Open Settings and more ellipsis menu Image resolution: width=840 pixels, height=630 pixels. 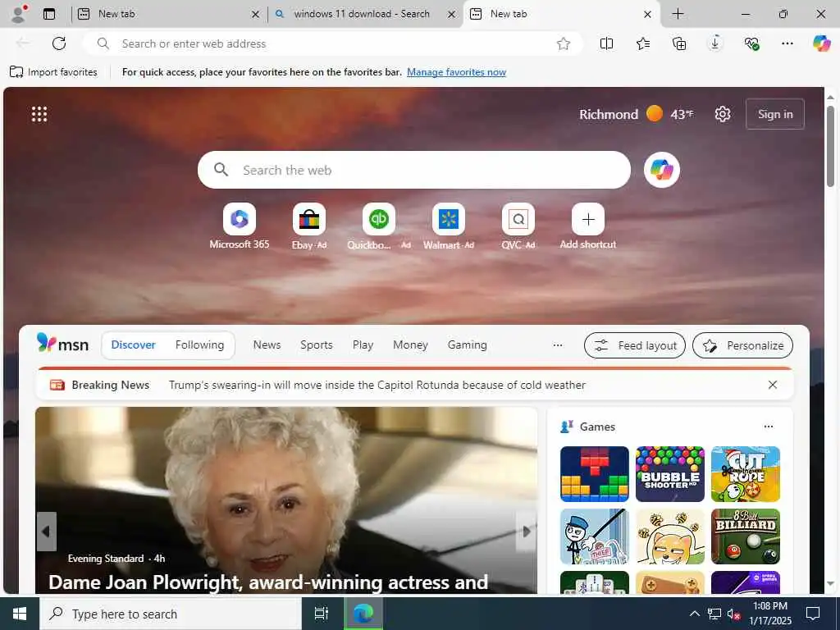pos(787,43)
